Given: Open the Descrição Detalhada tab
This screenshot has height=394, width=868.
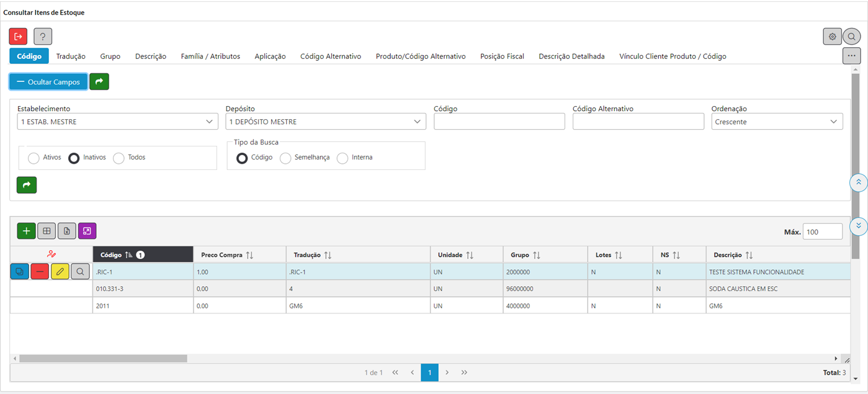Looking at the screenshot, I should click(571, 56).
